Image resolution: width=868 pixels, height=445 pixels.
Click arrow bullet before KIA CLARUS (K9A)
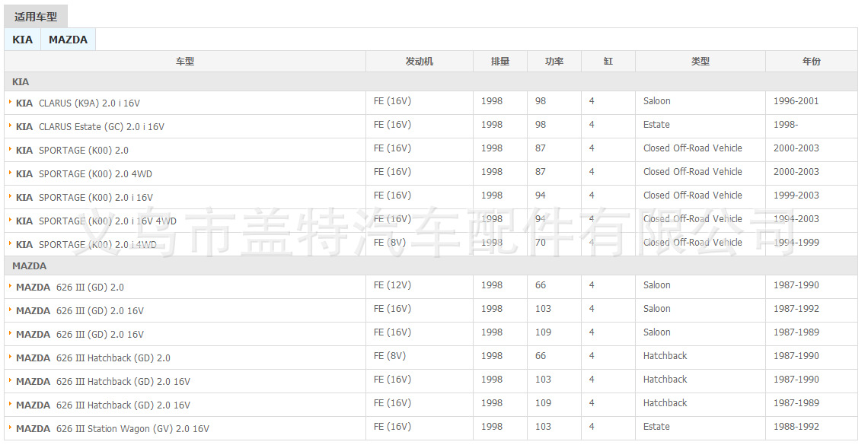(x=10, y=102)
